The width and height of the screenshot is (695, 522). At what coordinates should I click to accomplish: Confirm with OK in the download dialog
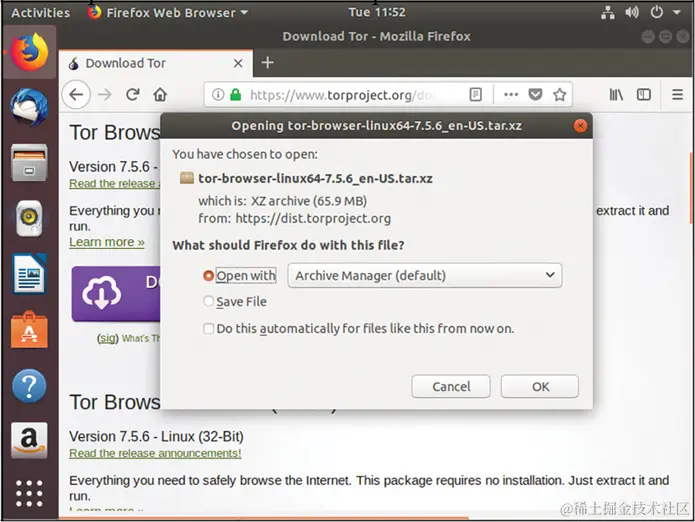(540, 386)
